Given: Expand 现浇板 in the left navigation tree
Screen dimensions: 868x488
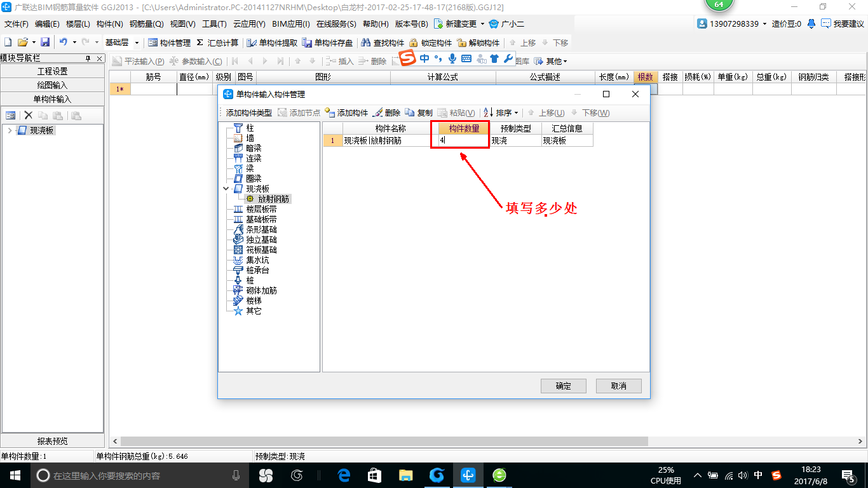Looking at the screenshot, I should click(10, 130).
